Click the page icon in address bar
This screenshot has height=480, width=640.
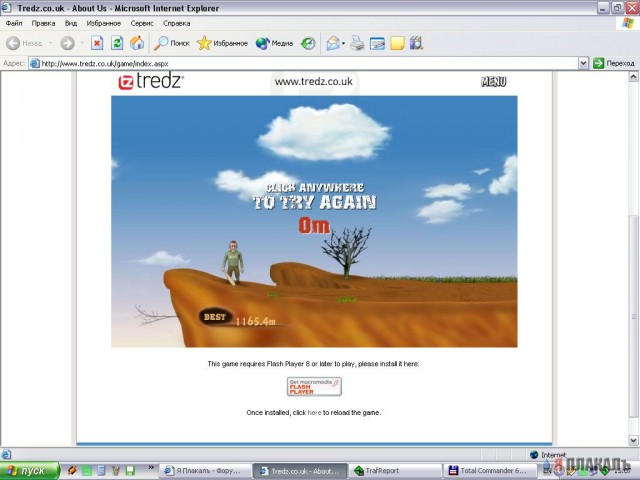pyautogui.click(x=35, y=63)
